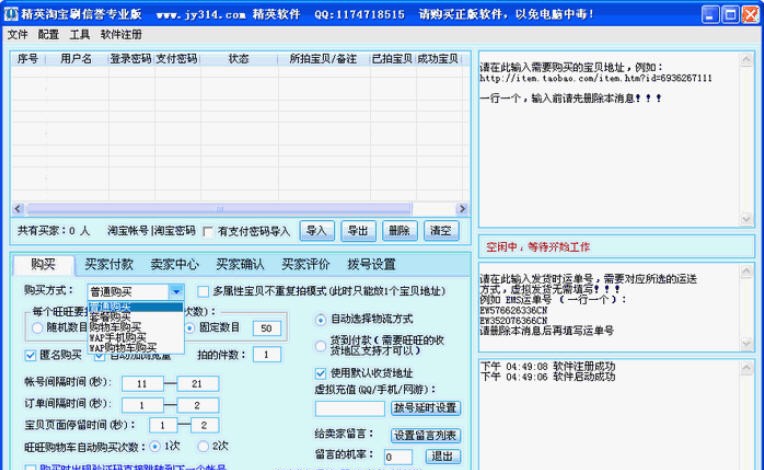Choose 普通购买 in the dropdown list
This screenshot has width=764, height=470.
[x=136, y=307]
